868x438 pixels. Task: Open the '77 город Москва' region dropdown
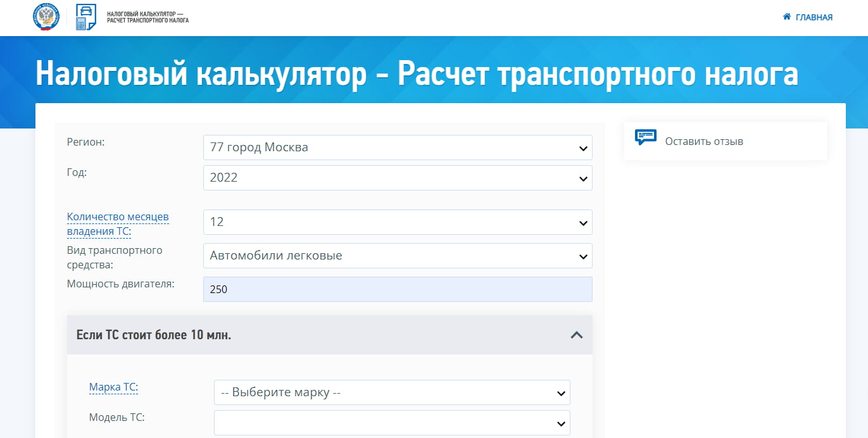click(x=397, y=147)
